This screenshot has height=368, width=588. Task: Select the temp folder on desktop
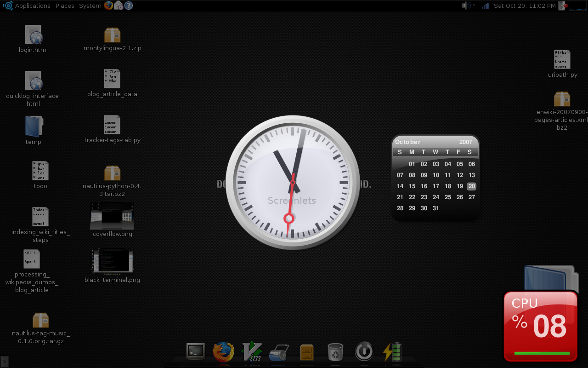pos(33,130)
